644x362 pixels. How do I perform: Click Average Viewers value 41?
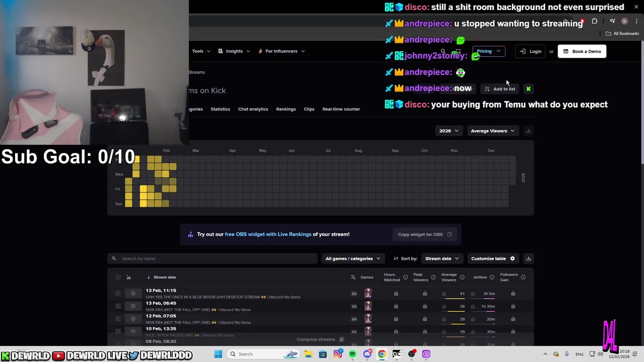(x=462, y=294)
